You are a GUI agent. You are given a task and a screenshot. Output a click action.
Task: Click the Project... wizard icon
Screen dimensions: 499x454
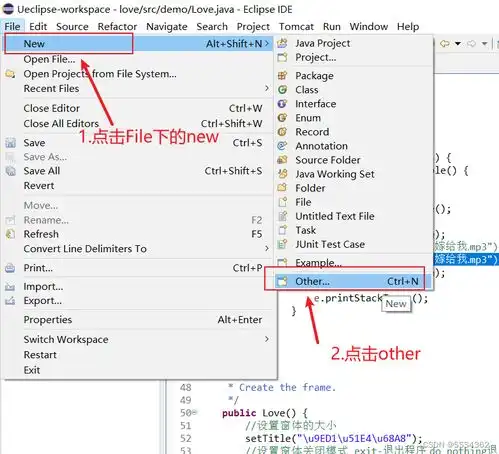coord(282,57)
